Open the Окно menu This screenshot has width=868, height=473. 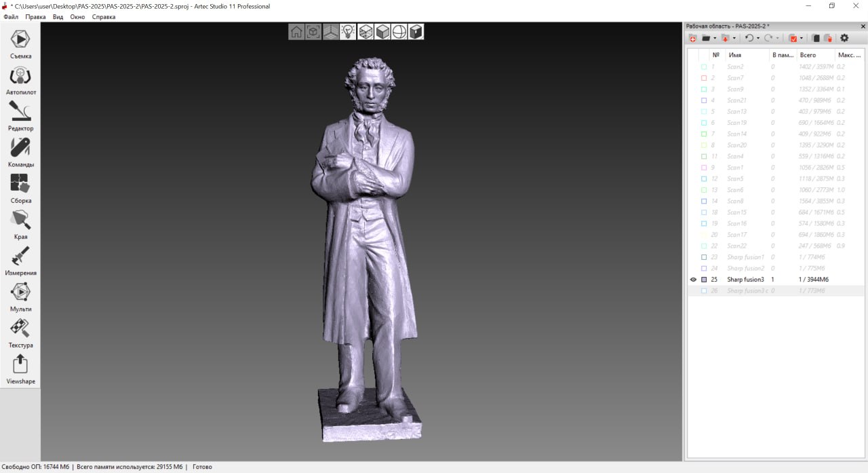[x=77, y=17]
